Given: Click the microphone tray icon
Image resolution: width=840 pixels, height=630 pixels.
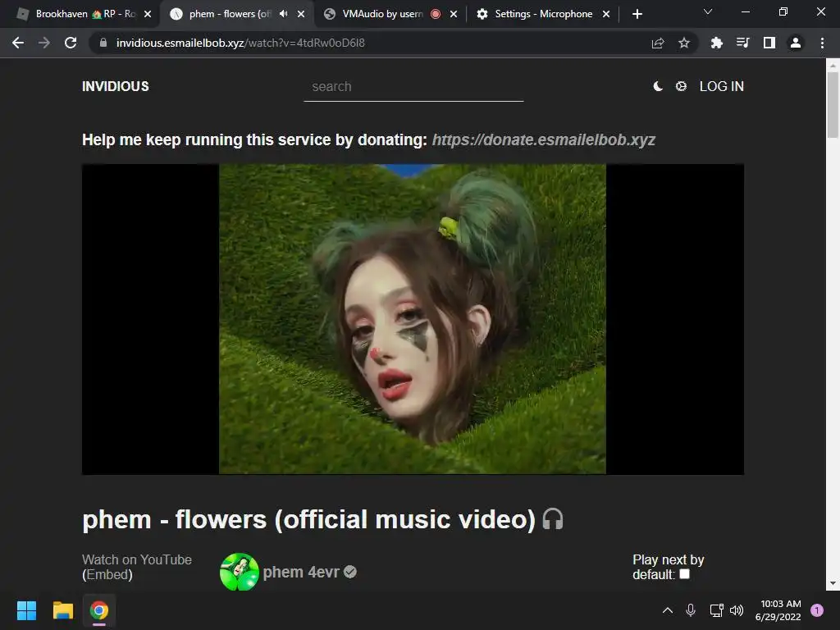Looking at the screenshot, I should pos(691,610).
